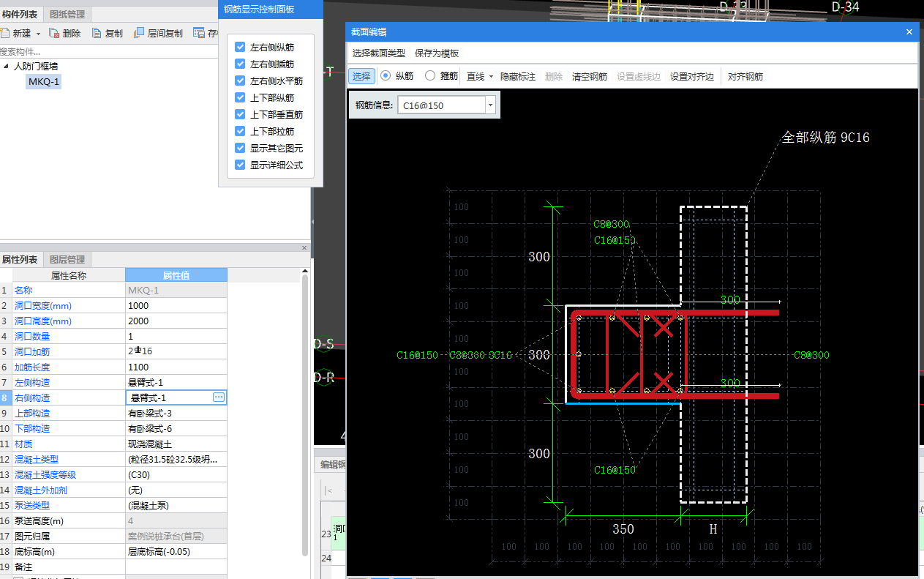Click the 属性名称 column header
The width and height of the screenshot is (924, 579).
pyautogui.click(x=69, y=275)
